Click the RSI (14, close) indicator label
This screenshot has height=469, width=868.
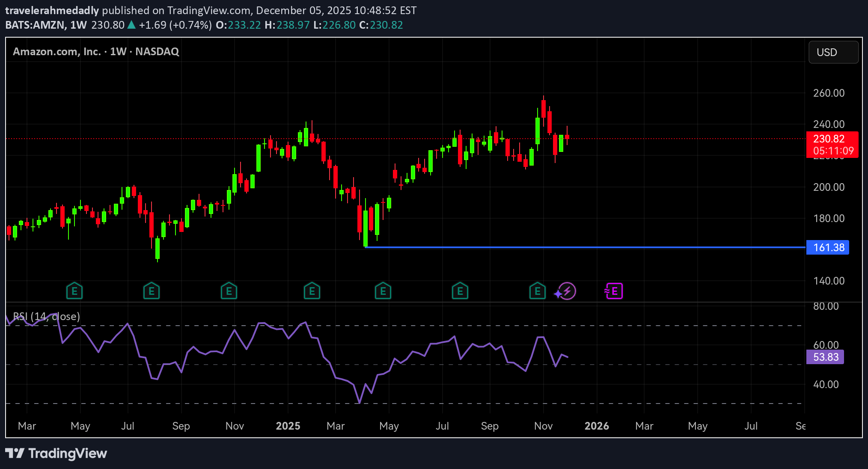tap(47, 316)
